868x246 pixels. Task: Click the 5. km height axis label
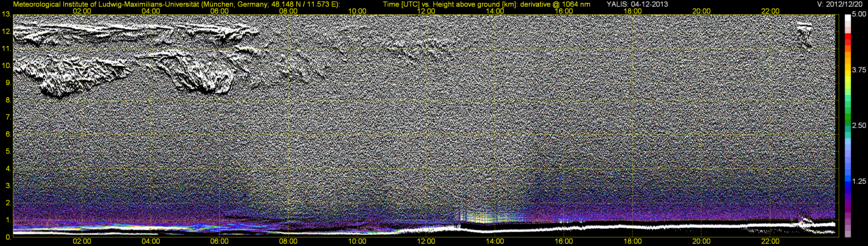(x=8, y=152)
